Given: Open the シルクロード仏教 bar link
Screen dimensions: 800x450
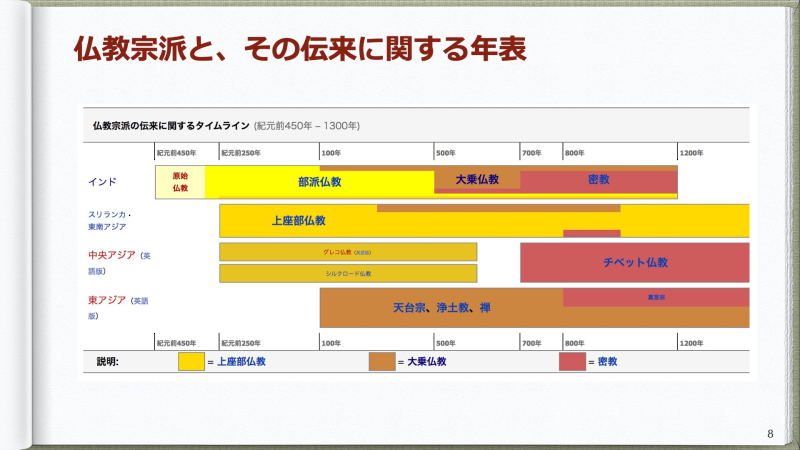Looking at the screenshot, I should click(x=347, y=273).
